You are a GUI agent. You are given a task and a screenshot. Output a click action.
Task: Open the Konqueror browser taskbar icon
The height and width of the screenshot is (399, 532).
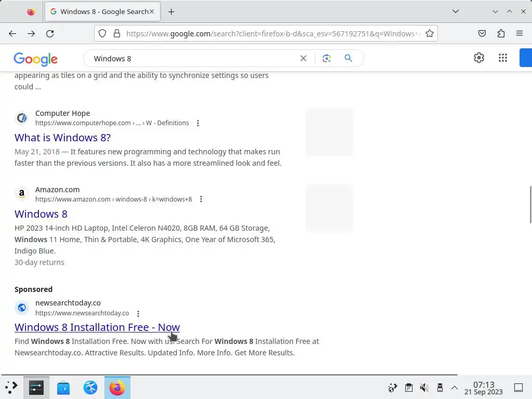click(90, 388)
